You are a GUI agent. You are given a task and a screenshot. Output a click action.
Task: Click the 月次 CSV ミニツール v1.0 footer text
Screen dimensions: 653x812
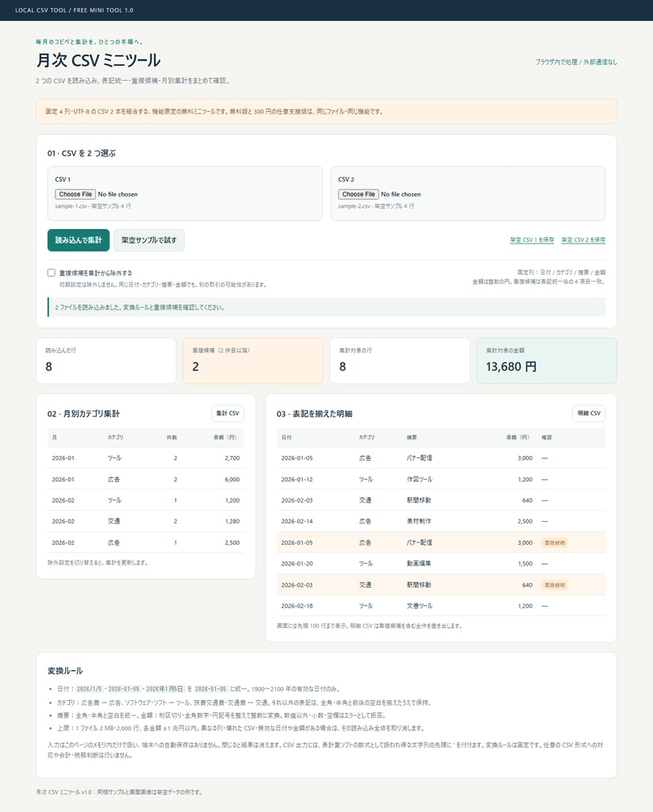(63, 792)
